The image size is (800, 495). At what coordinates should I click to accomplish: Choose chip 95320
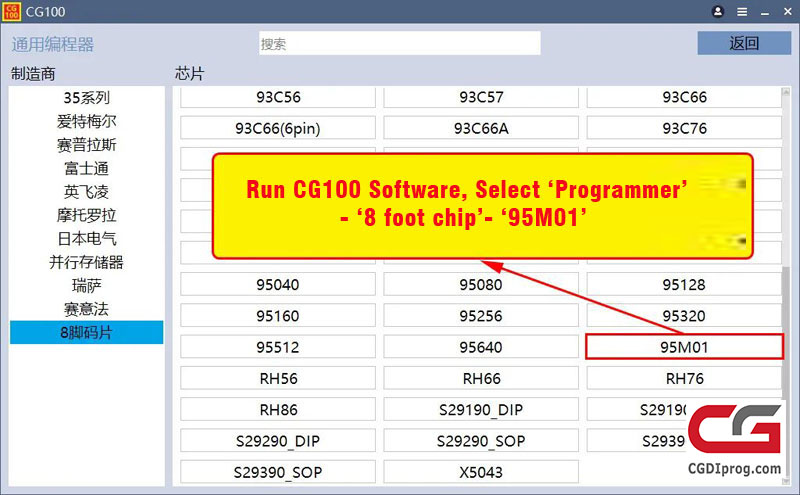click(x=684, y=316)
